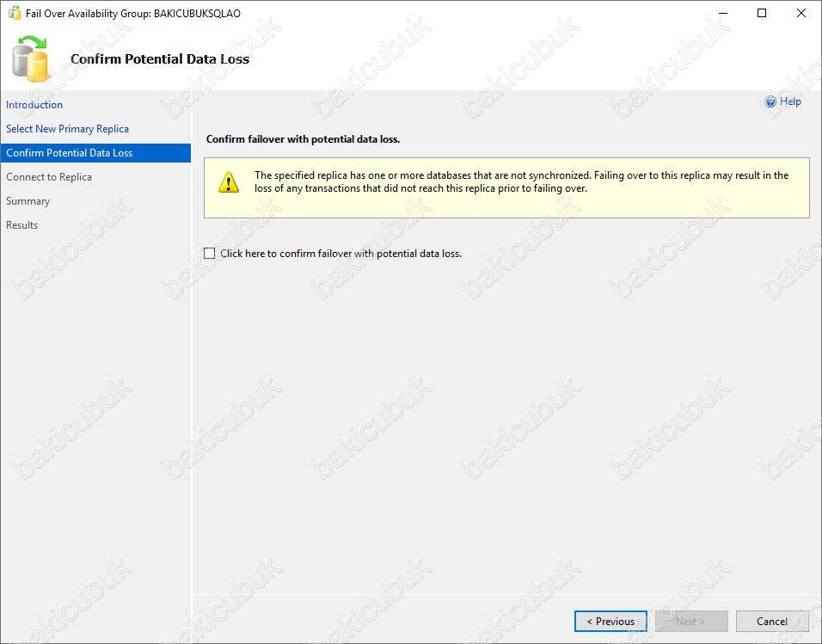
Task: Click the warning message about unsynchronized databases
Action: 522,182
